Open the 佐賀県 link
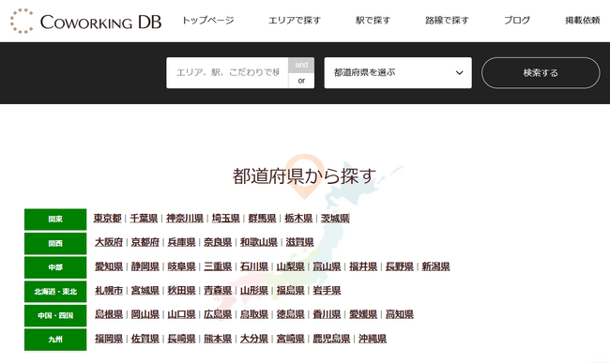This screenshot has height=364, width=610. pyautogui.click(x=145, y=339)
